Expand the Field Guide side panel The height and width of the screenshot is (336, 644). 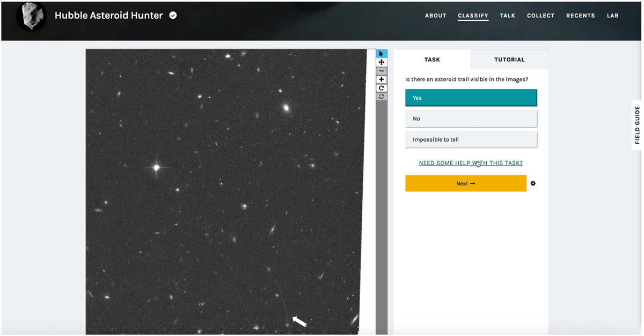pos(637,125)
